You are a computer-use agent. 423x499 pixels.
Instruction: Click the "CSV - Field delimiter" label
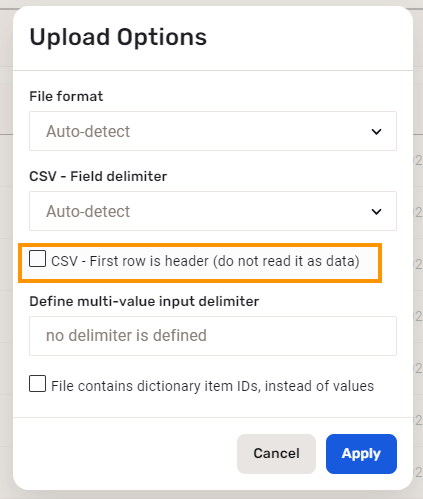point(98,176)
